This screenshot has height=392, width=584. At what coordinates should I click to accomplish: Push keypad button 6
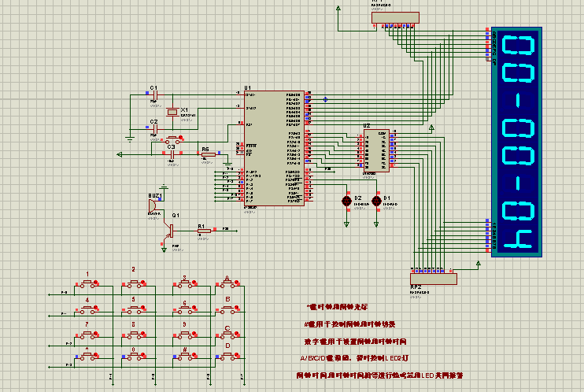[x=185, y=309]
